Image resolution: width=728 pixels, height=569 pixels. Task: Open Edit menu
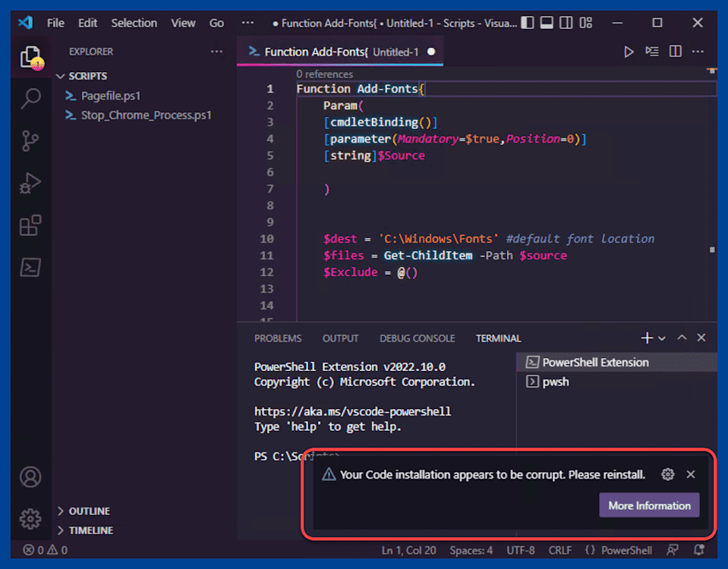point(87,23)
